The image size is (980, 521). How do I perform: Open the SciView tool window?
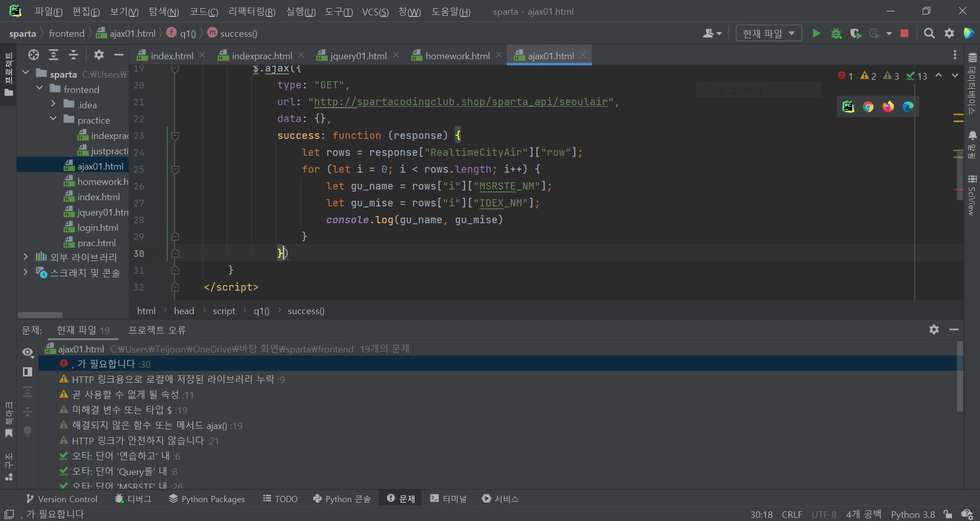(x=972, y=195)
